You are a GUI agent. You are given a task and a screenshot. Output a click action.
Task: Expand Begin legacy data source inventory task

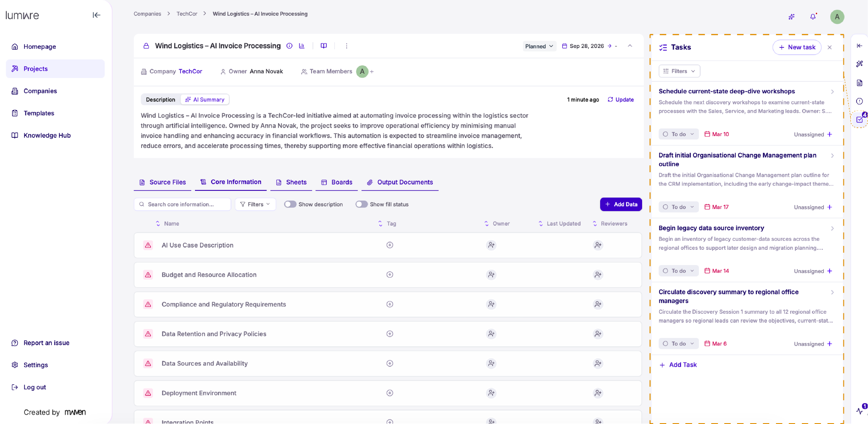832,229
